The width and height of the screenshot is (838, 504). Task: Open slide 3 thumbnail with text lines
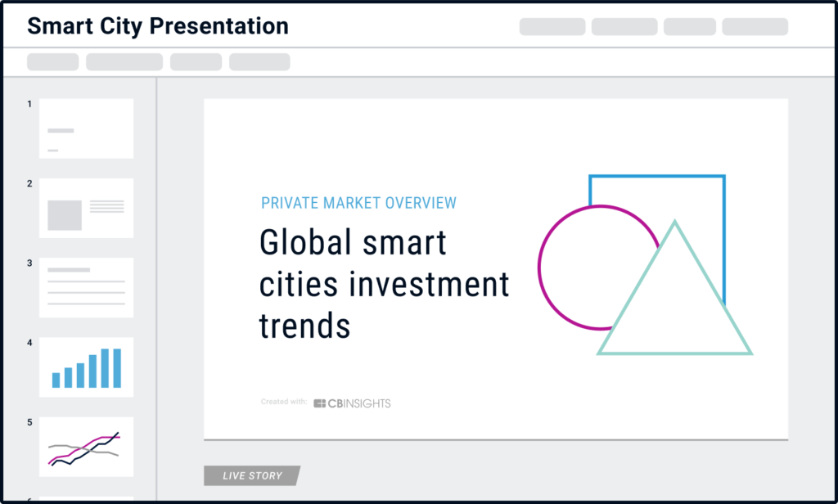(x=86, y=287)
